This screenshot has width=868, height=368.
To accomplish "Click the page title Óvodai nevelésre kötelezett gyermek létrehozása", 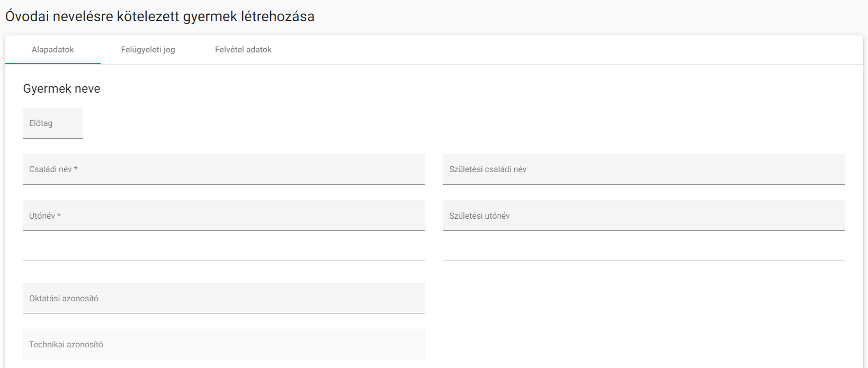I will (160, 16).
